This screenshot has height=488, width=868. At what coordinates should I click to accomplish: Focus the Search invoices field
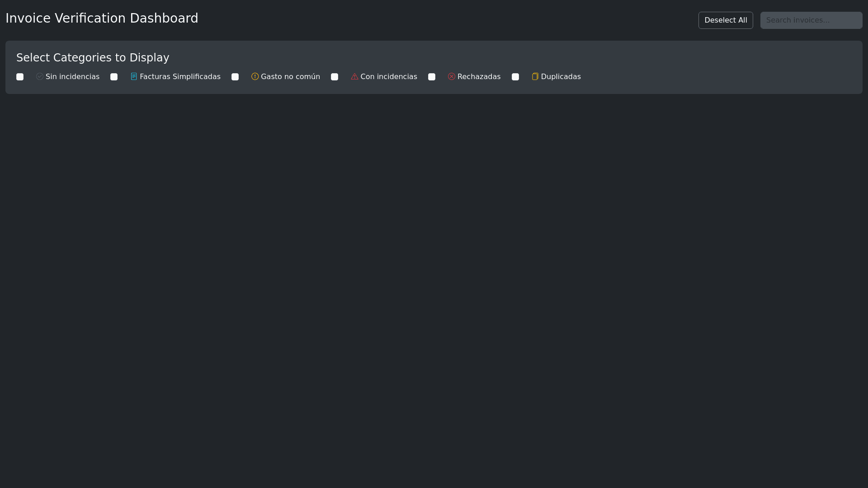[811, 20]
